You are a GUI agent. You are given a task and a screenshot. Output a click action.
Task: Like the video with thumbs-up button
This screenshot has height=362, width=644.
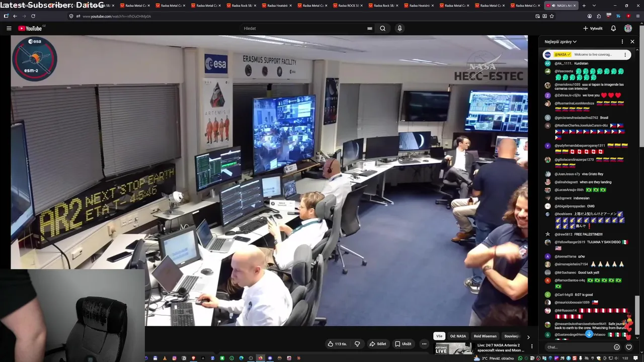(338, 344)
